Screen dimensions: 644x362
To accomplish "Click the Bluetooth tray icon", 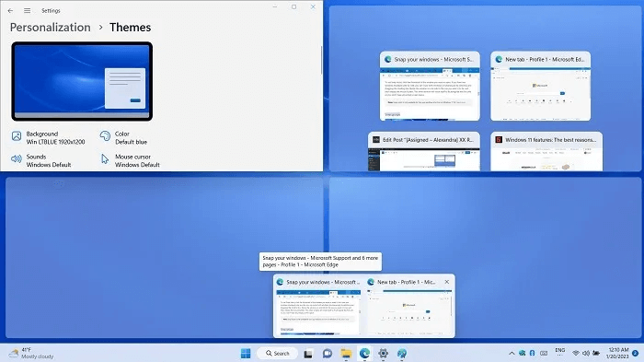I will click(x=533, y=354).
